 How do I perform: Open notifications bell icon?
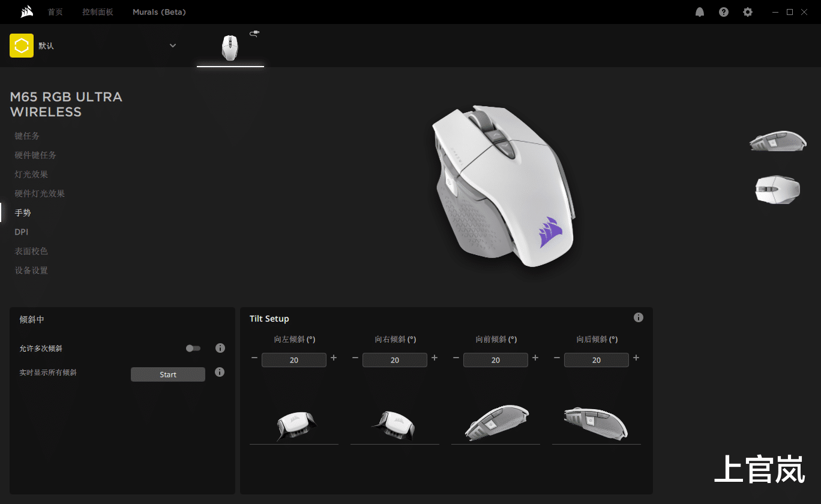(700, 12)
